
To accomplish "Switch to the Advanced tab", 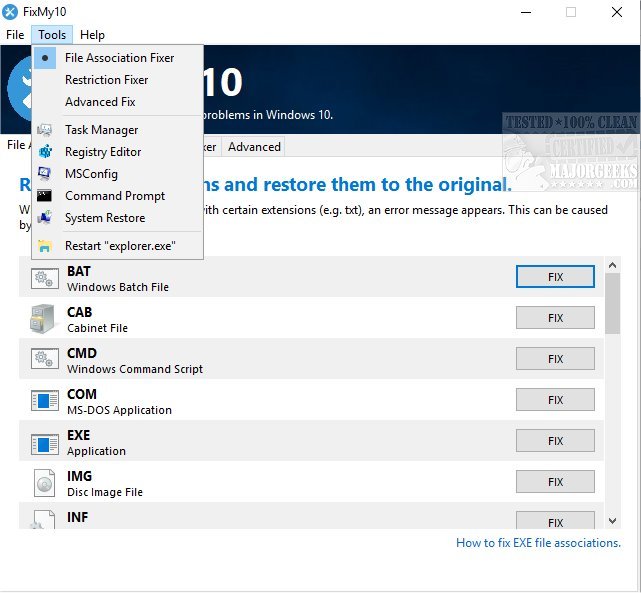I will click(254, 147).
